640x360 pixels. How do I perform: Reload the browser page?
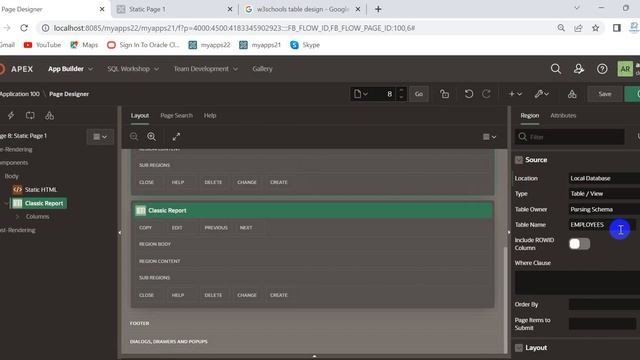[x=24, y=28]
